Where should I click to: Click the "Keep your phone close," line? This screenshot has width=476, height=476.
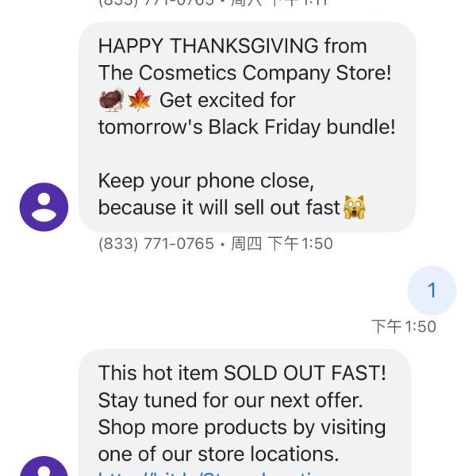click(x=206, y=181)
